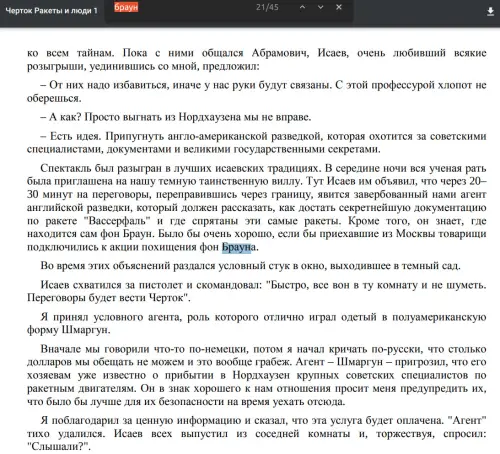500x454 pixels.
Task: Download the document using the top-right icon
Action: tap(490, 12)
